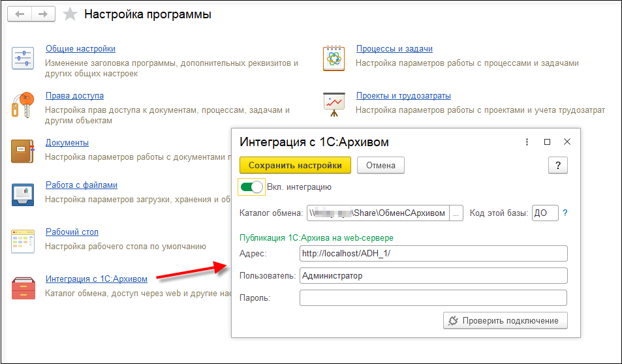Open the Рабочий стол link

point(72,232)
